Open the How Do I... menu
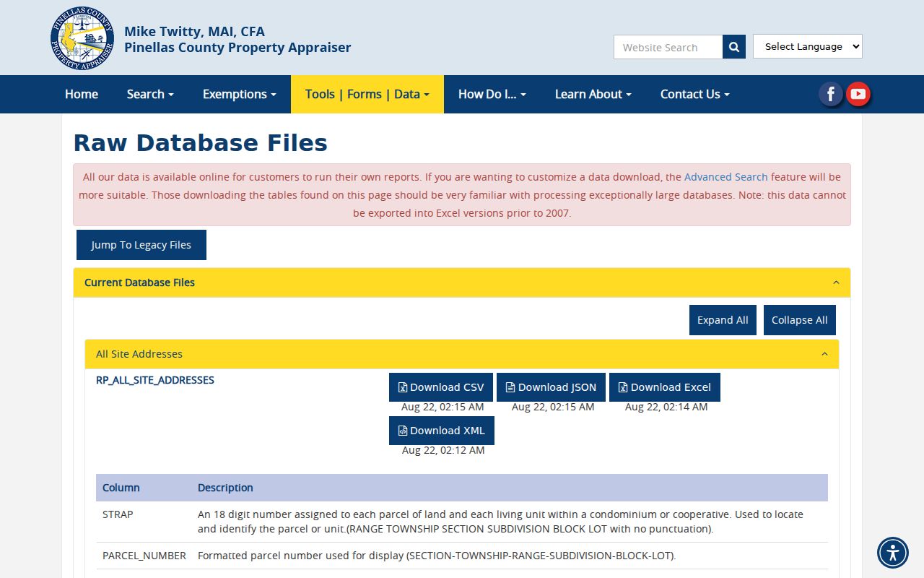924x578 pixels. click(492, 94)
